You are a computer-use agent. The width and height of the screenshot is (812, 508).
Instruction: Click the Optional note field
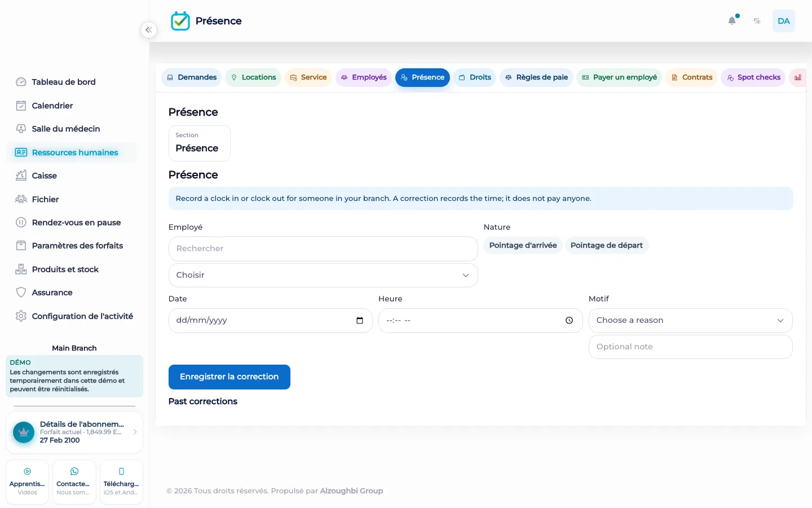coord(690,347)
